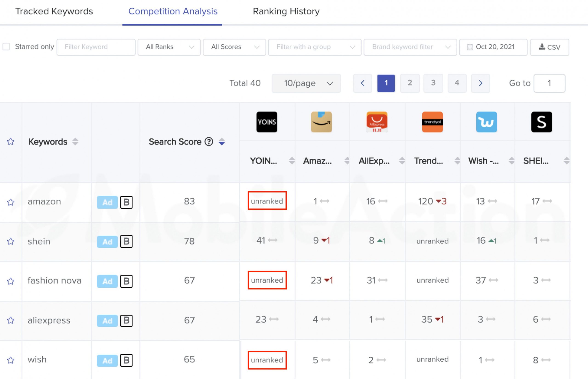Image resolution: width=588 pixels, height=379 pixels.
Task: Jump to page 2
Action: (410, 83)
